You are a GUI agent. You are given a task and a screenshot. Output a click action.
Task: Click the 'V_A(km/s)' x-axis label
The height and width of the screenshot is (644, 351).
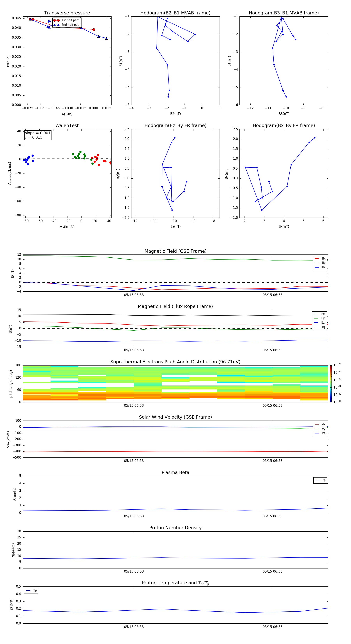tap(67, 227)
